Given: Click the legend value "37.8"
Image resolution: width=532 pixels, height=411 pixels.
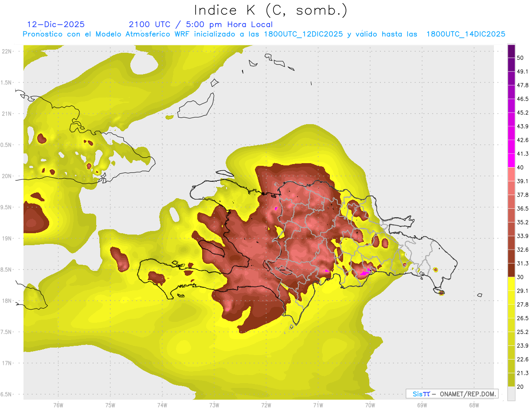Looking at the screenshot, I should (x=523, y=195).
